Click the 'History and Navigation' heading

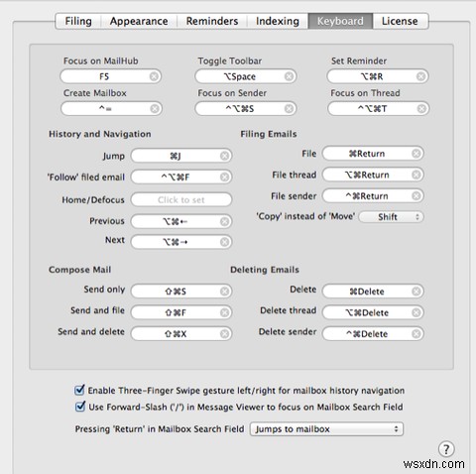(x=100, y=134)
